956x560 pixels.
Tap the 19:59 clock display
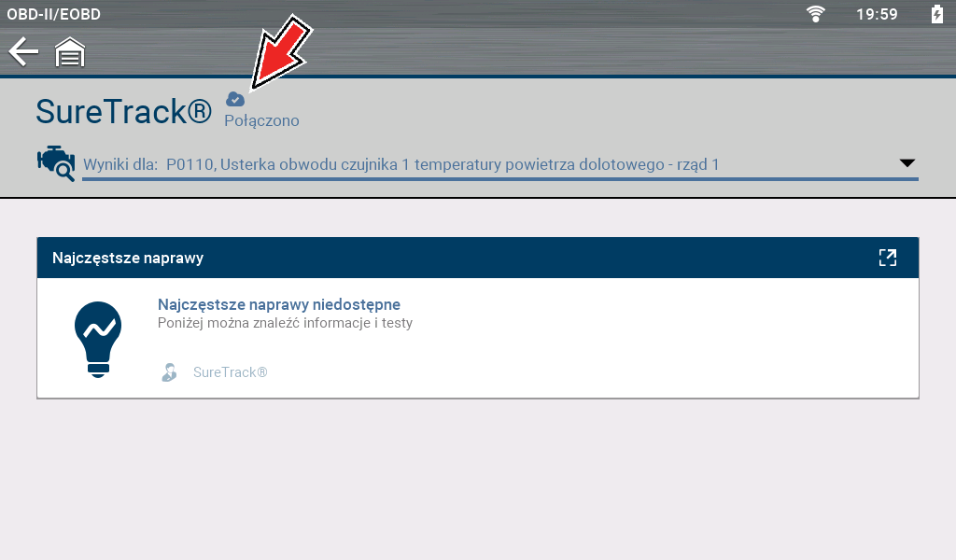point(876,14)
